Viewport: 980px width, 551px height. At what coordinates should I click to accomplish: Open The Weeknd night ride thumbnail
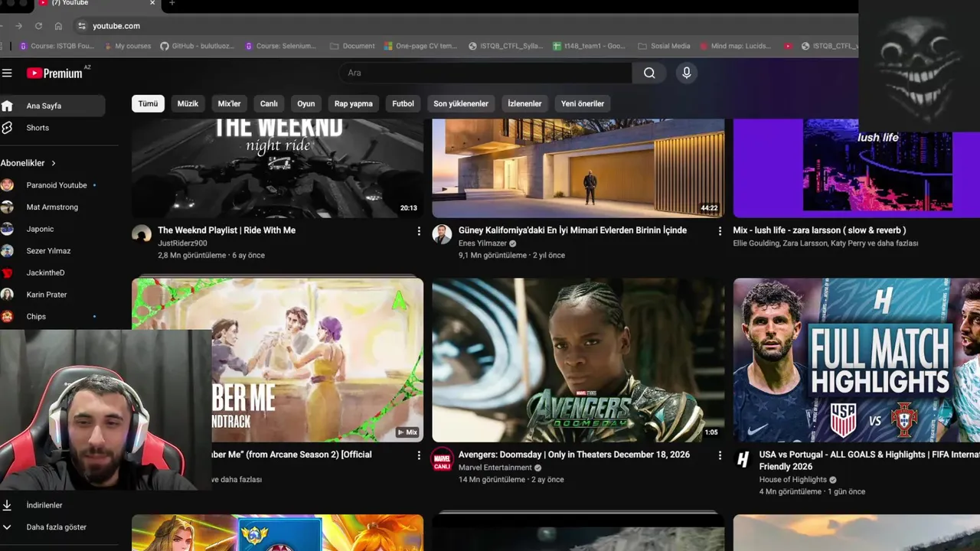(277, 168)
